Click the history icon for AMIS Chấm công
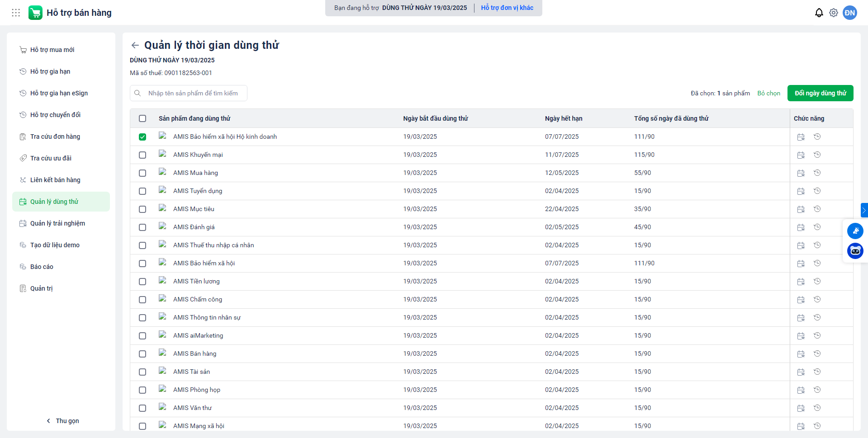 click(x=817, y=299)
